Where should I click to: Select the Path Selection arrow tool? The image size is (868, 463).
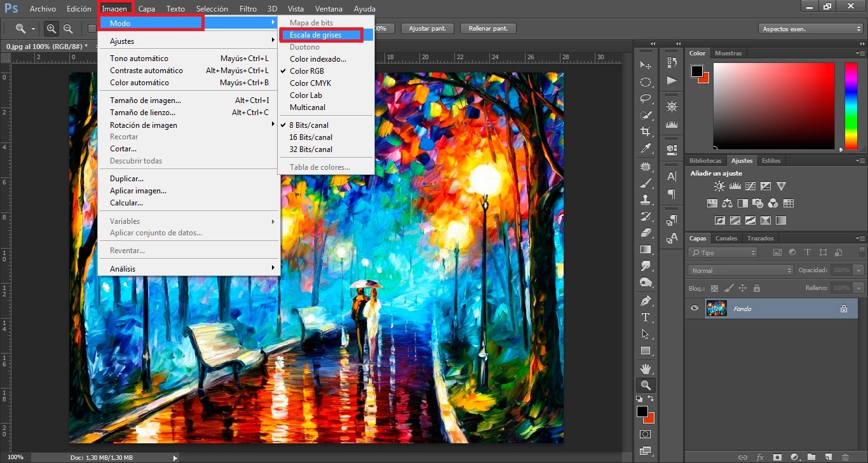[x=646, y=333]
